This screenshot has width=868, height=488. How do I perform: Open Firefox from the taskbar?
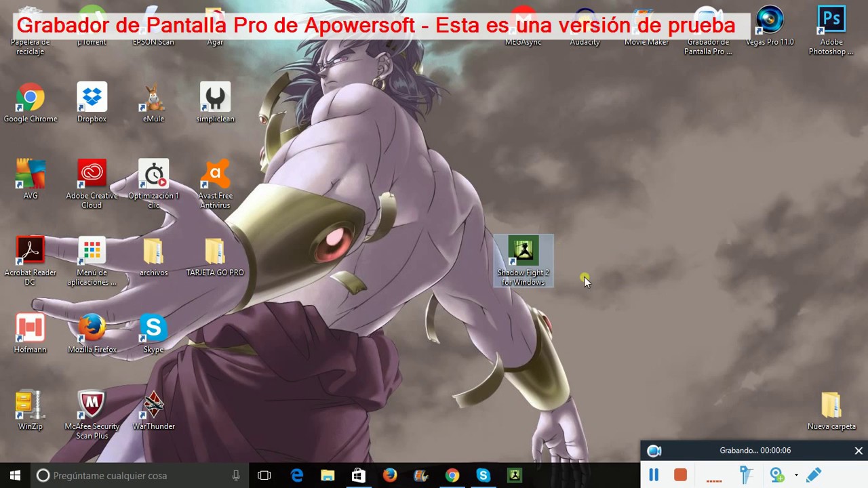click(390, 475)
